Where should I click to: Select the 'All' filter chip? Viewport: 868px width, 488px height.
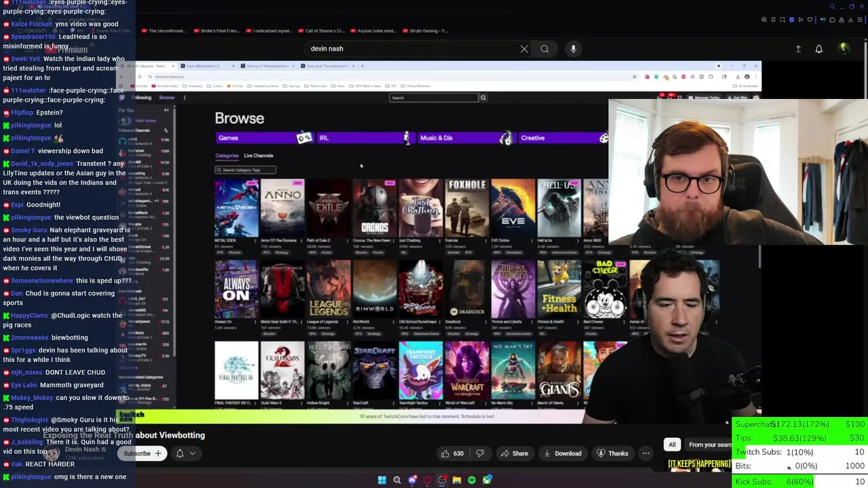click(x=672, y=445)
